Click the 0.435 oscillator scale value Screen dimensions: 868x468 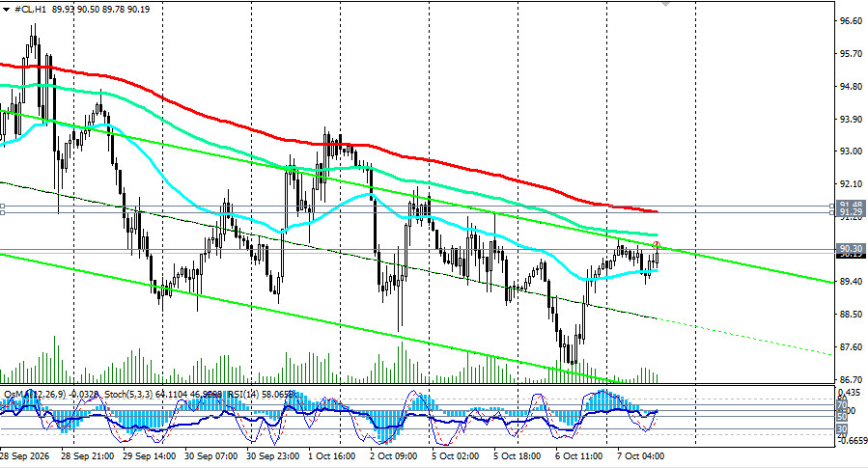coord(851,392)
